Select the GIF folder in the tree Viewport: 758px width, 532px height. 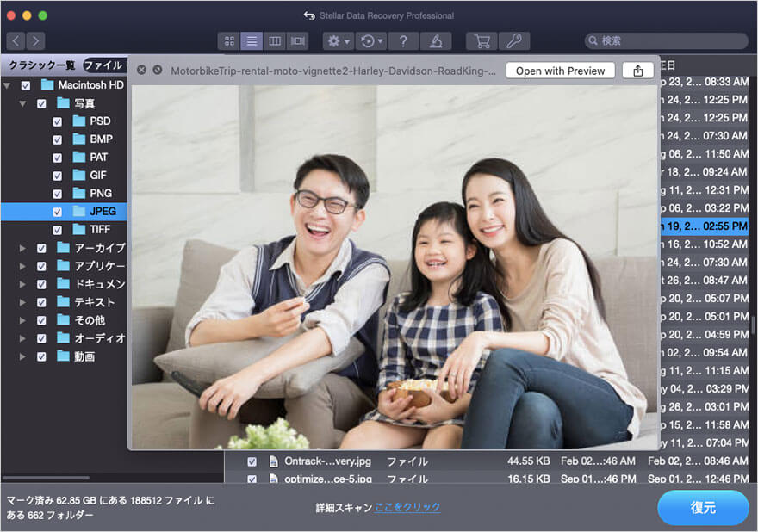pyautogui.click(x=97, y=175)
